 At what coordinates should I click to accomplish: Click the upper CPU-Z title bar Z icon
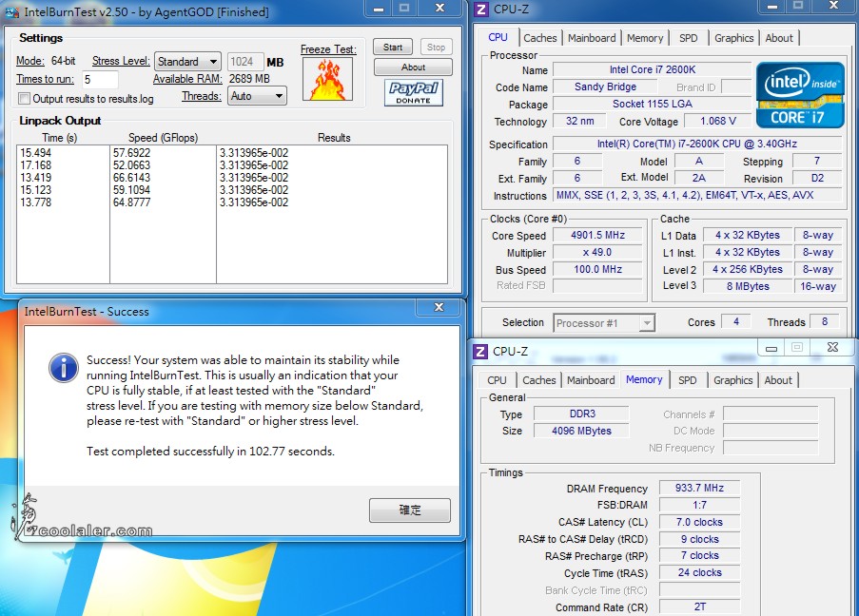point(480,10)
